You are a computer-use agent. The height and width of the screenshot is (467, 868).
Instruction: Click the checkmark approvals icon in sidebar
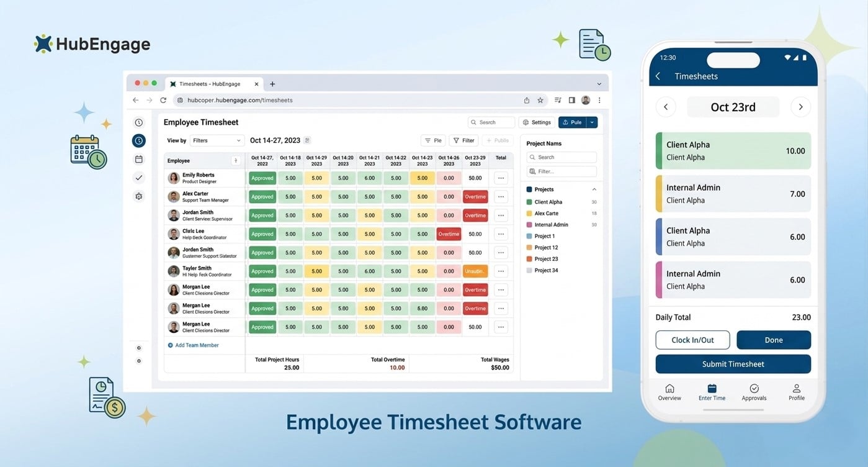pos(138,177)
